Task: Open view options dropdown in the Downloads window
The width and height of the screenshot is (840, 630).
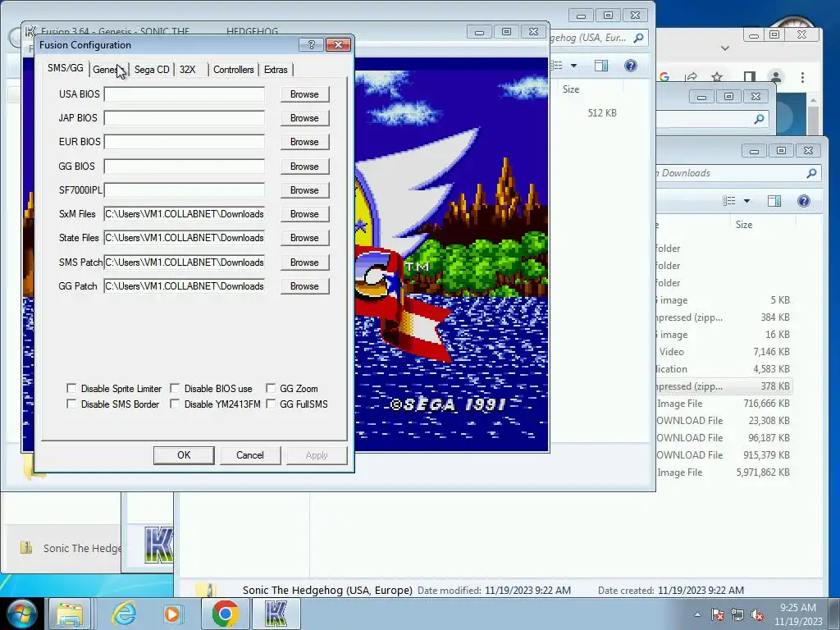Action: [746, 201]
